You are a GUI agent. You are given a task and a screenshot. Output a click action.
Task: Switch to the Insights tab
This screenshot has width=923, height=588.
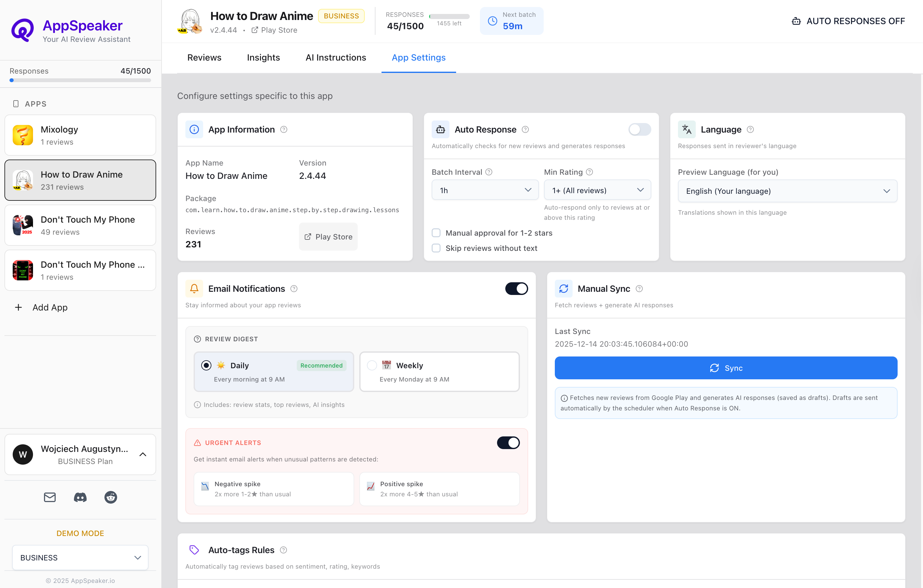(263, 57)
